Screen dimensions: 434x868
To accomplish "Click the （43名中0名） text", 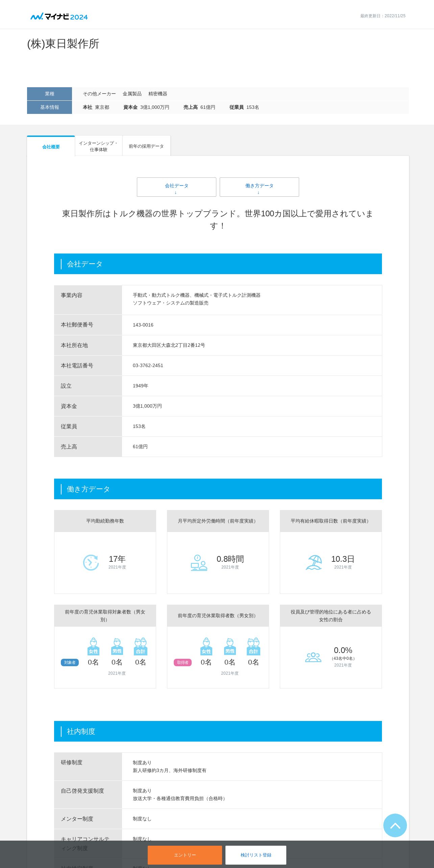I will (343, 658).
